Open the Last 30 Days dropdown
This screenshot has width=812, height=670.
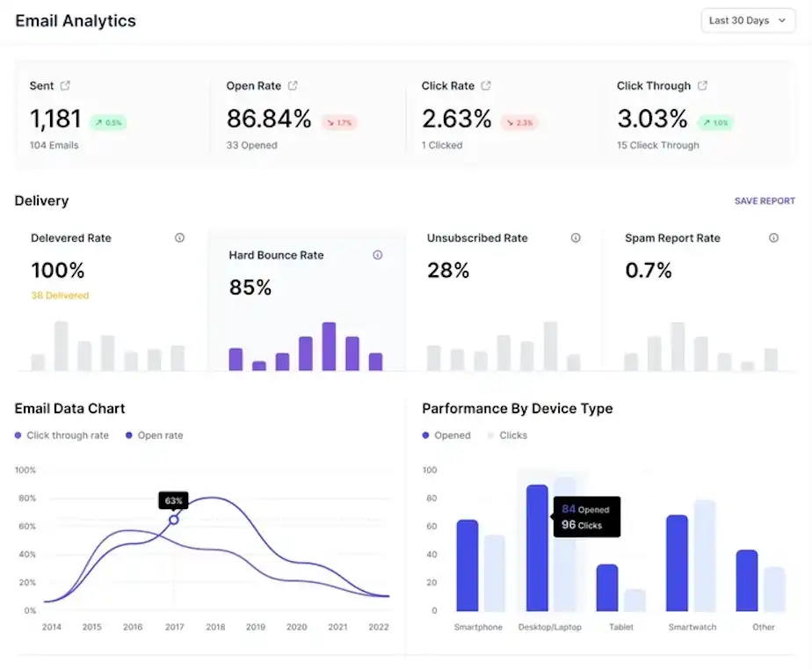747,21
